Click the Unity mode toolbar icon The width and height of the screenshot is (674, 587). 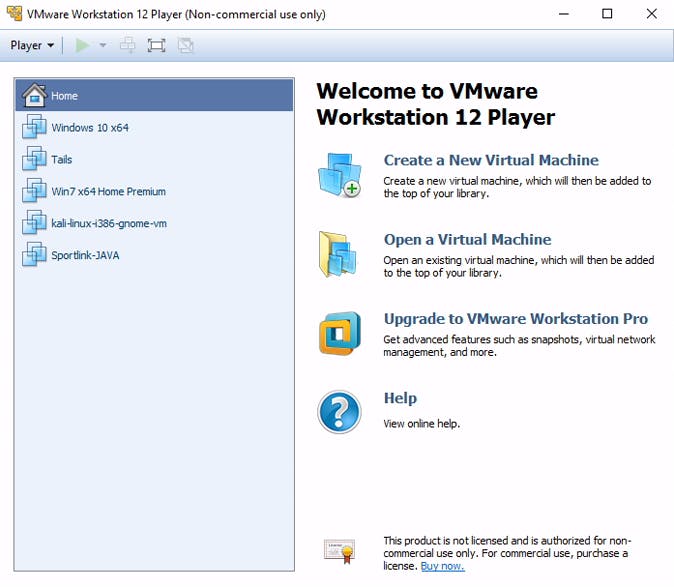[x=186, y=45]
